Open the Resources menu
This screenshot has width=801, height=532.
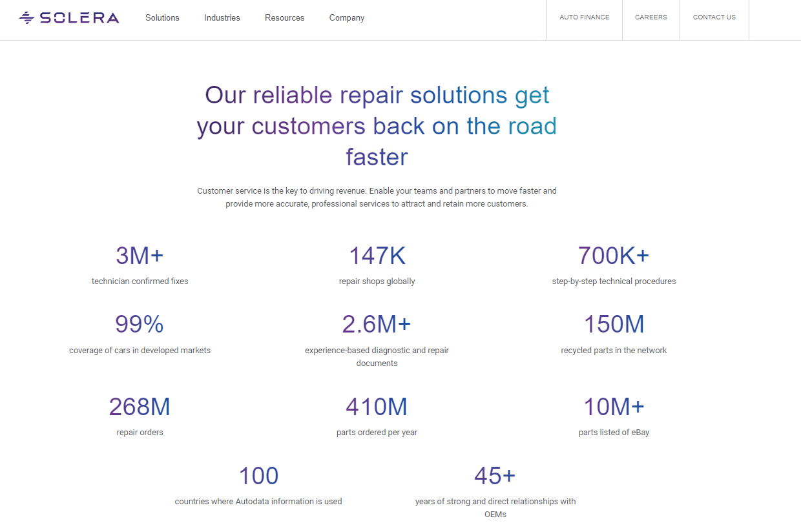click(284, 18)
